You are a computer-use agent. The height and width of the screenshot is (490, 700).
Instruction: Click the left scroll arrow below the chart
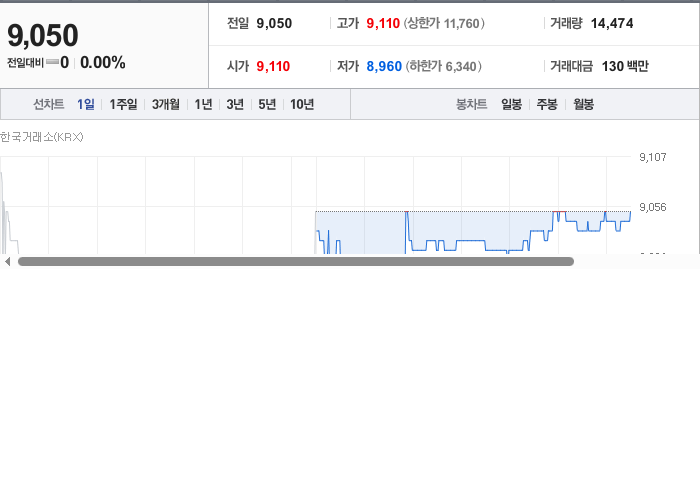[7, 262]
